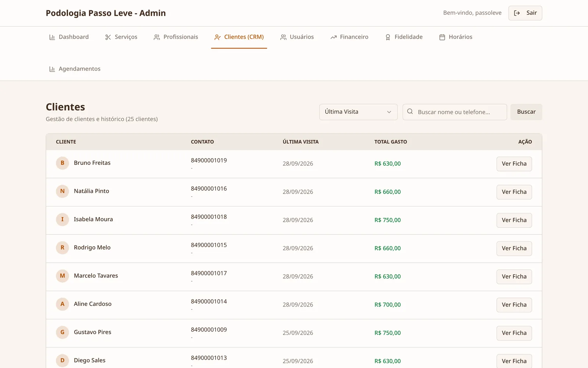Viewport: 588px width, 368px height.
Task: Open the Profissionais tab
Action: pyautogui.click(x=176, y=37)
